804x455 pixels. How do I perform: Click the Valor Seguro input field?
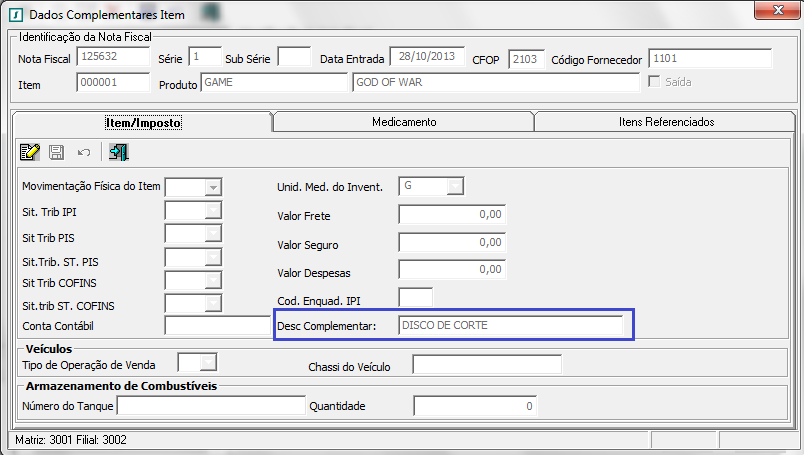click(x=452, y=242)
